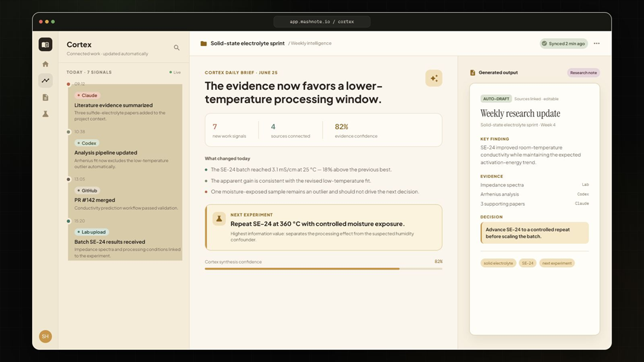Click the Arrhenius analysis evidence row
This screenshot has width=644, height=362.
(x=534, y=194)
